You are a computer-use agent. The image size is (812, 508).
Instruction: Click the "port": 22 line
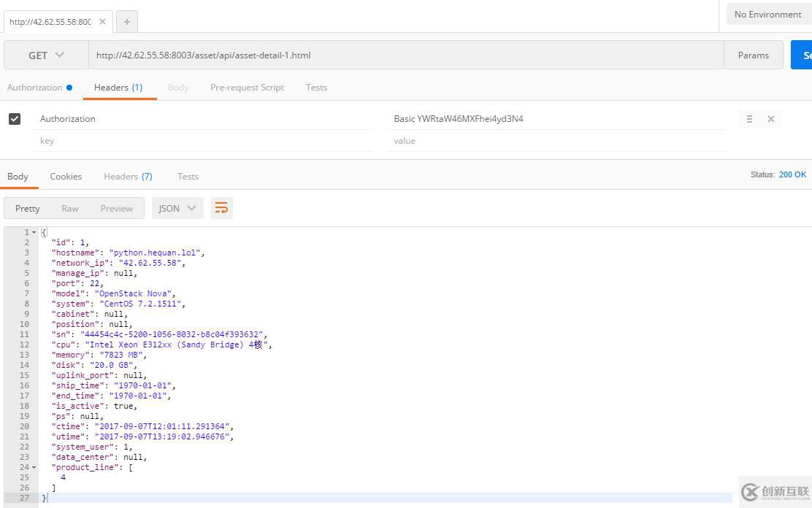[77, 284]
